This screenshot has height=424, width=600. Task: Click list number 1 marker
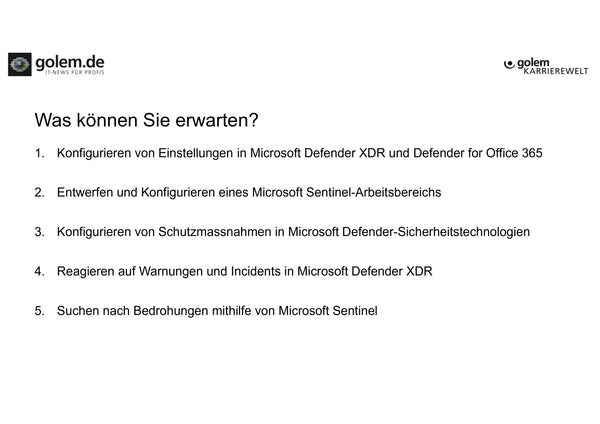click(x=39, y=154)
